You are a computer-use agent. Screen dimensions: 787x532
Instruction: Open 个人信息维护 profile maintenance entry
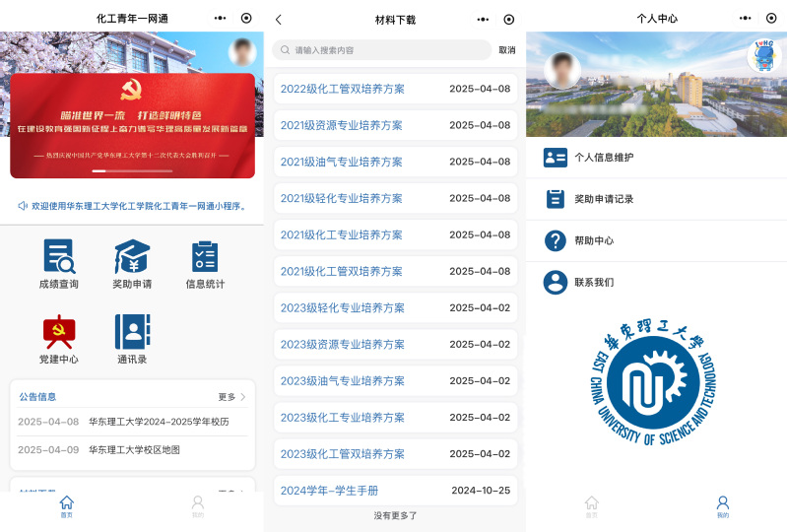604,158
